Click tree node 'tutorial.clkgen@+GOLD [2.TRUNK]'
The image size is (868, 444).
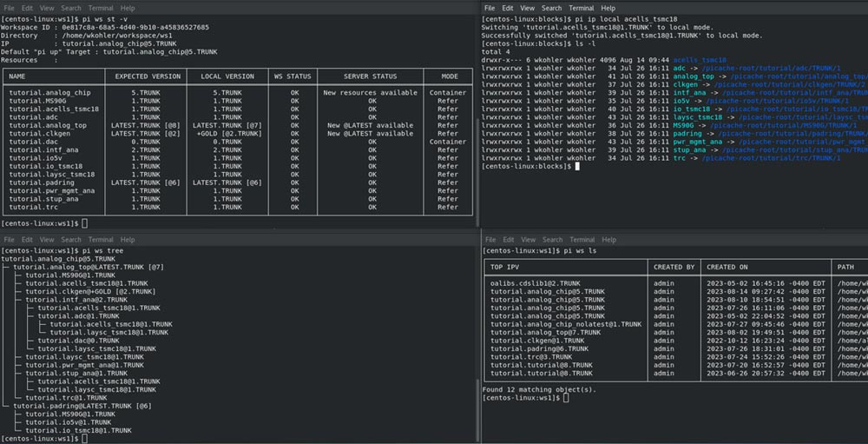click(91, 292)
